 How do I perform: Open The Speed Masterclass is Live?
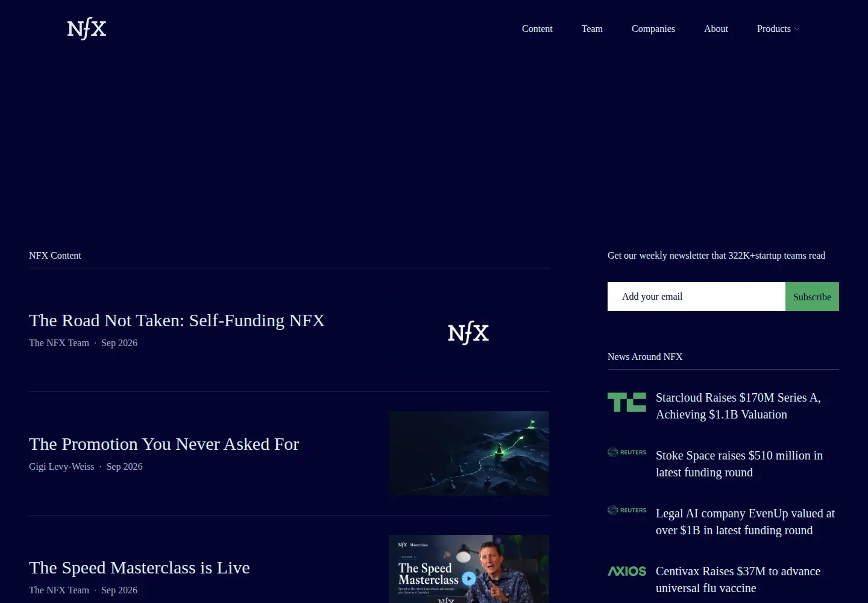pyautogui.click(x=139, y=567)
